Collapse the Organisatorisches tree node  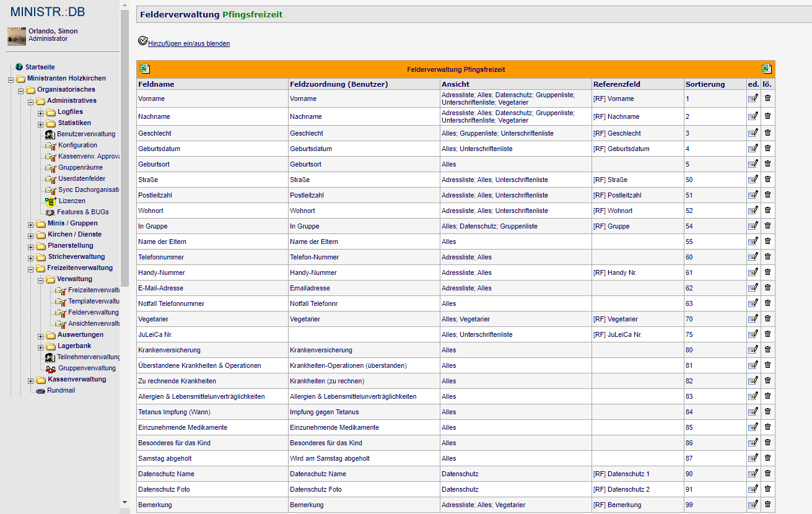(21, 90)
